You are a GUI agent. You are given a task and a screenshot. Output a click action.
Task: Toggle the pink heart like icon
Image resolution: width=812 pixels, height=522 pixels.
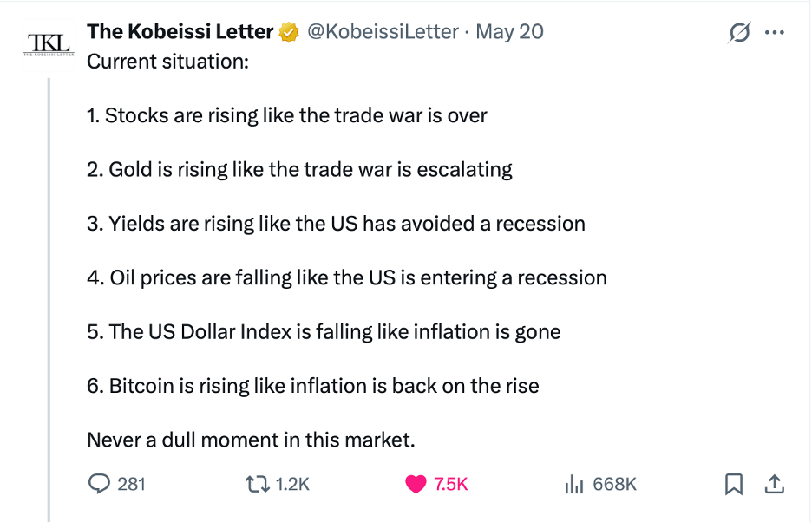416,484
